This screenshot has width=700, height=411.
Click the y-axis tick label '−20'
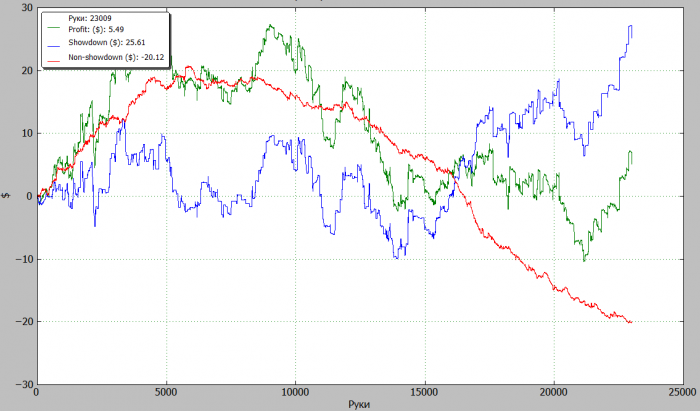click(25, 322)
